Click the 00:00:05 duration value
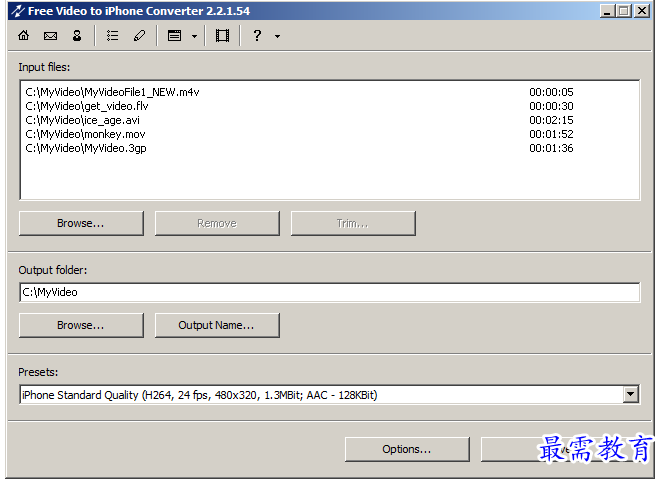Screen dimensions: 661x480 [551, 92]
